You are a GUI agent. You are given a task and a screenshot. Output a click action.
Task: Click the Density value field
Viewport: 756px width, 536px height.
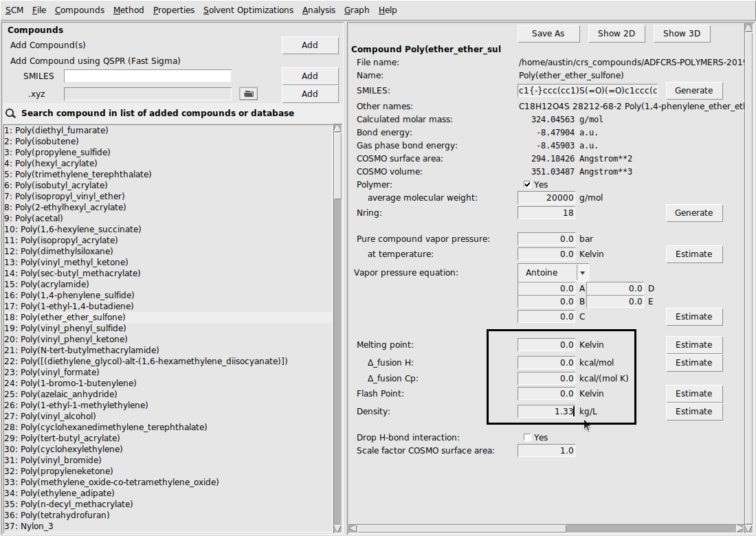pyautogui.click(x=546, y=411)
